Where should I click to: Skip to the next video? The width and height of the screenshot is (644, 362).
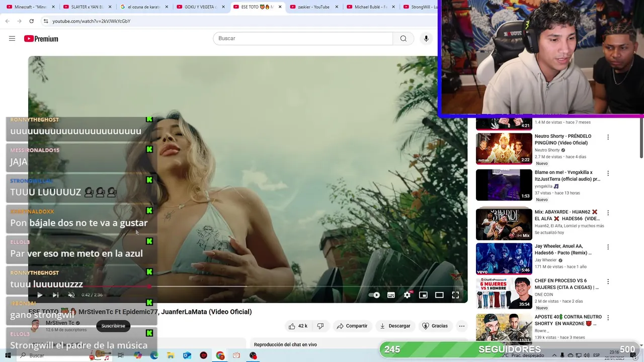point(55,295)
